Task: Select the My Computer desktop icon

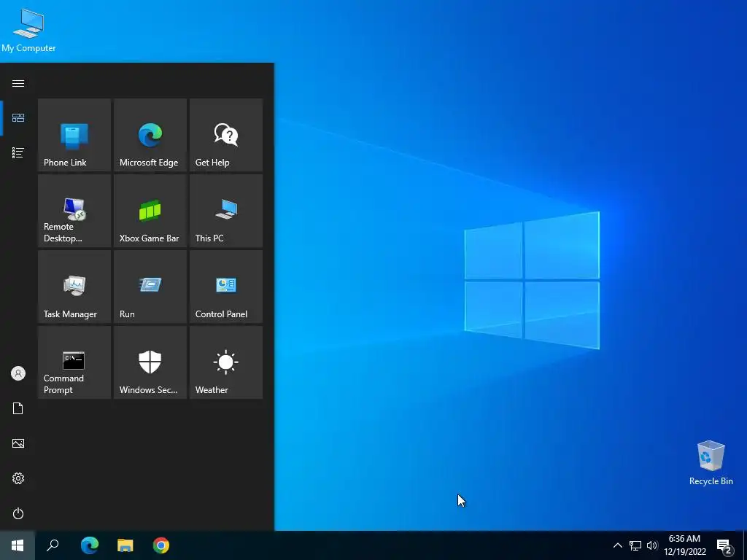Action: [28, 29]
